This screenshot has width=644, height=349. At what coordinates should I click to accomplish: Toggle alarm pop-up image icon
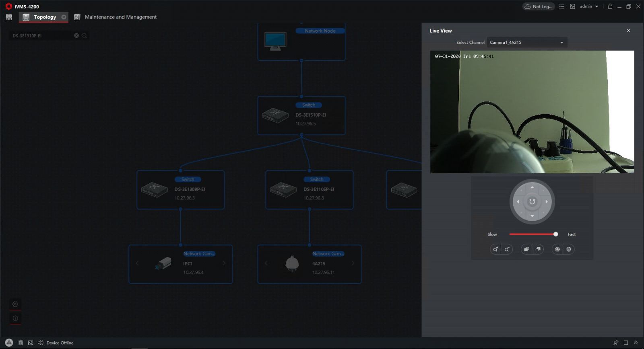click(31, 343)
